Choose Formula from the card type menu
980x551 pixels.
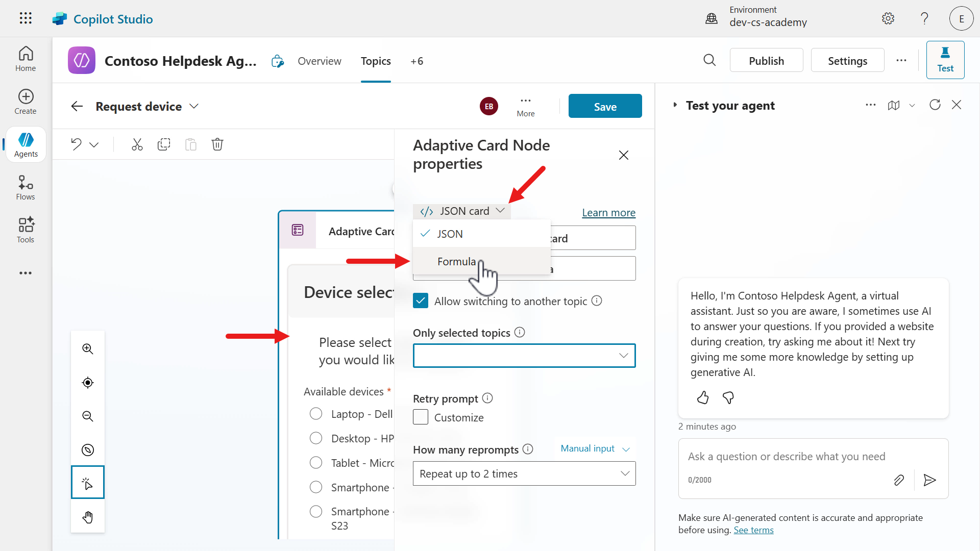click(x=456, y=262)
